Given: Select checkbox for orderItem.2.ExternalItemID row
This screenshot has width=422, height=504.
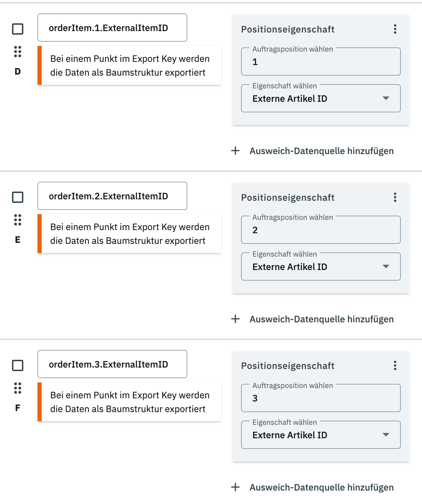Looking at the screenshot, I should click(x=18, y=197).
